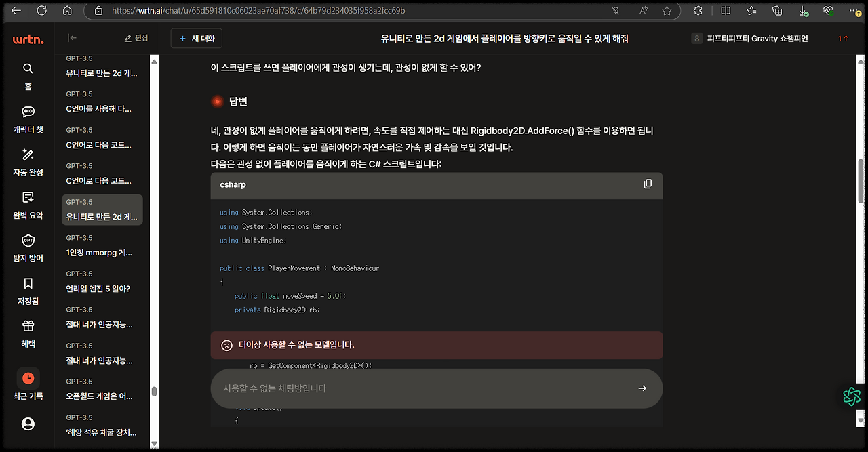The image size is (868, 452).
Task: View 최근 기록 recent history
Action: [28, 385]
